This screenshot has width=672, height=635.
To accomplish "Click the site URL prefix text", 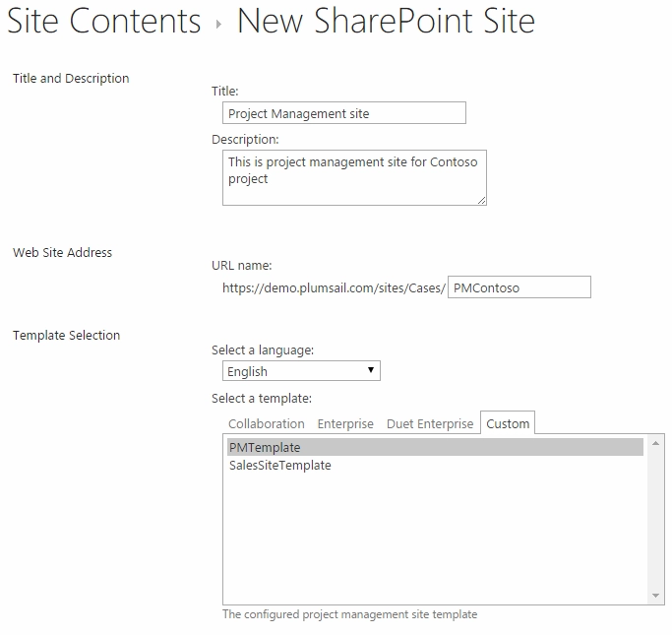I will 334,287.
